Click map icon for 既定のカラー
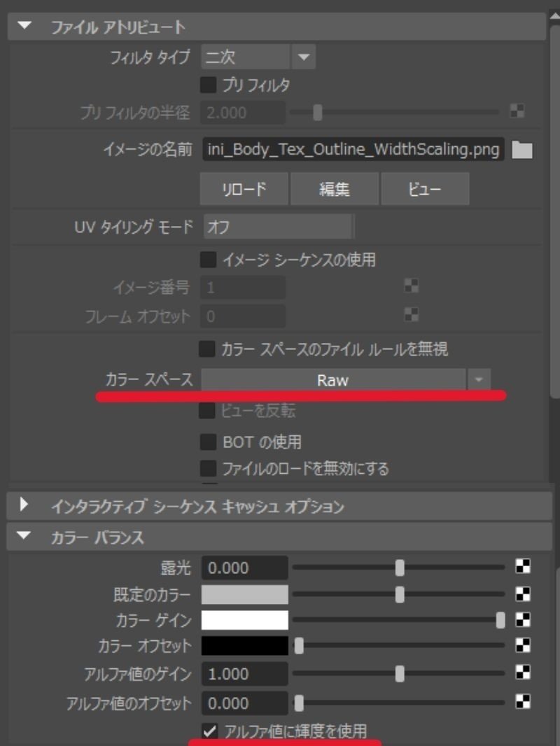The width and height of the screenshot is (560, 746). (x=523, y=593)
